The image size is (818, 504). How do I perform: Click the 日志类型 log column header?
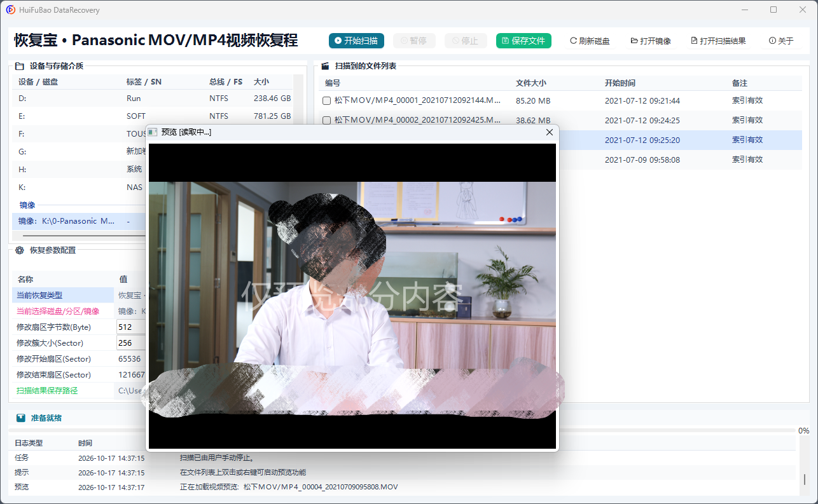(29, 443)
